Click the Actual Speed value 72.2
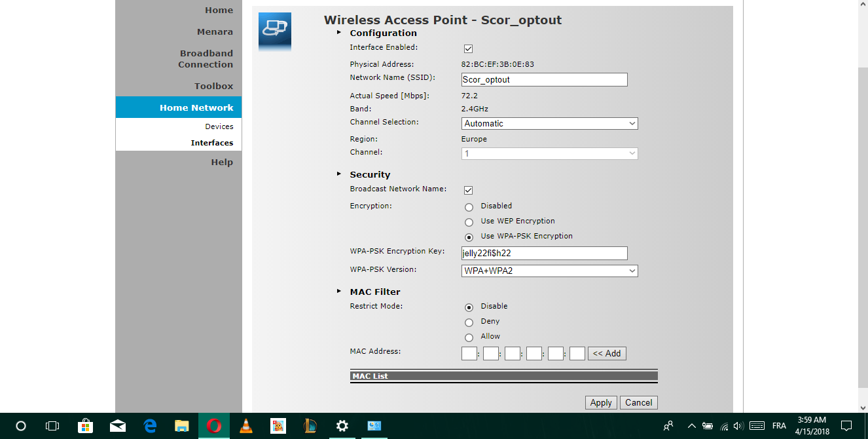This screenshot has height=439, width=868. 469,96
